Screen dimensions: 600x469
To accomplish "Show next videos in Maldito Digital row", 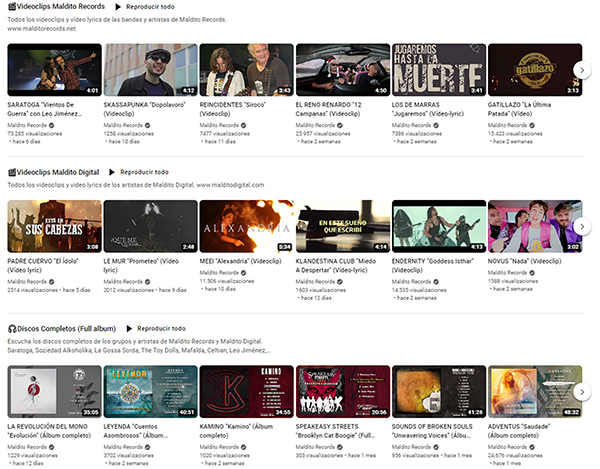I will click(x=582, y=226).
